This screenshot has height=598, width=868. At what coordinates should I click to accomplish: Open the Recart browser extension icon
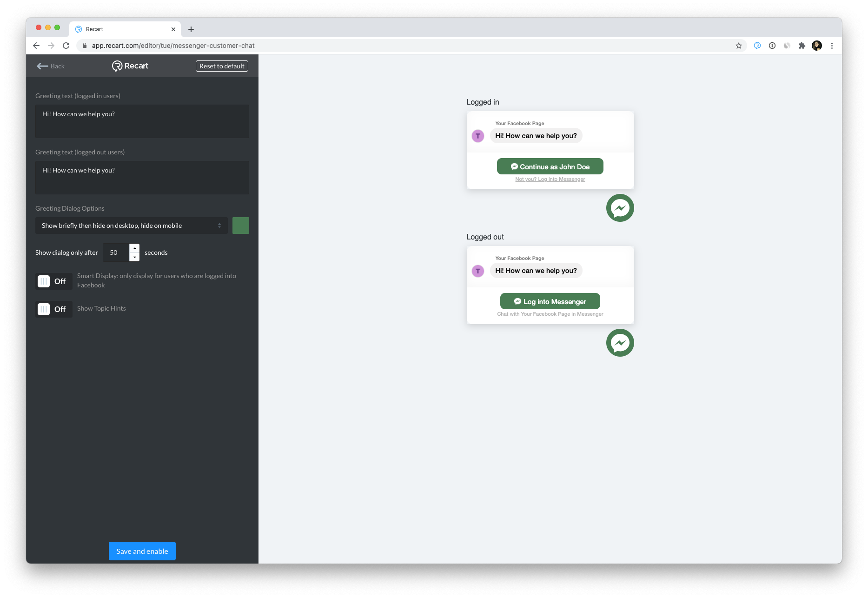[757, 46]
